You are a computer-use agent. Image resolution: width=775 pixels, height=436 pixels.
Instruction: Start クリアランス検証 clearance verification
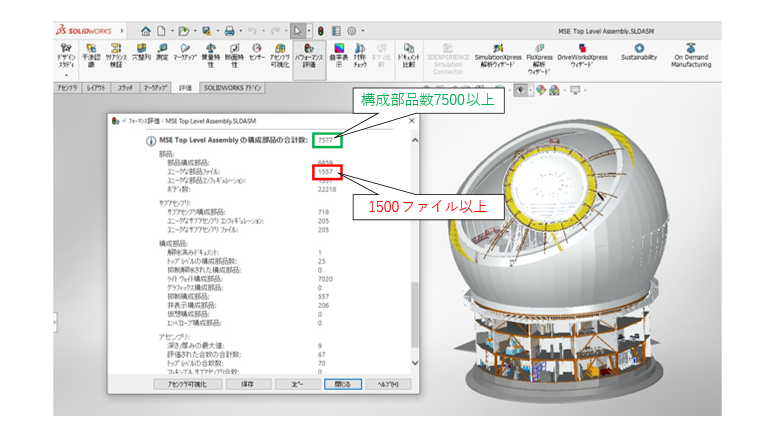point(116,56)
